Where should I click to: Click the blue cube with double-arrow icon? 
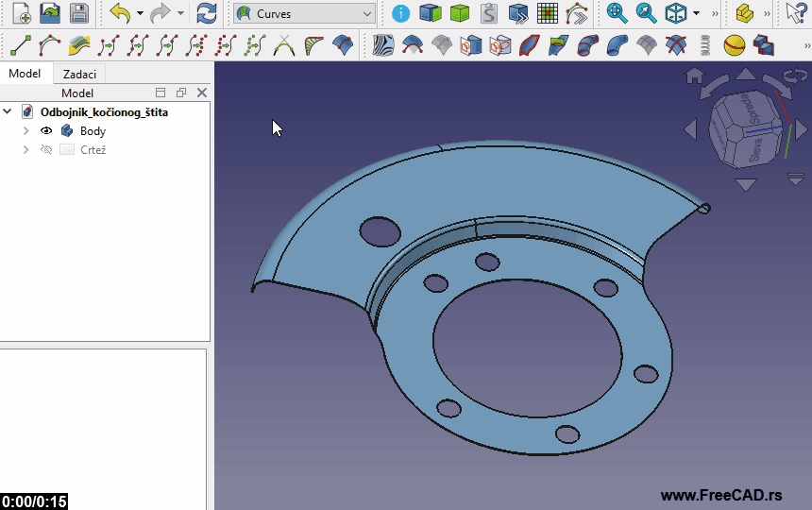coord(517,13)
